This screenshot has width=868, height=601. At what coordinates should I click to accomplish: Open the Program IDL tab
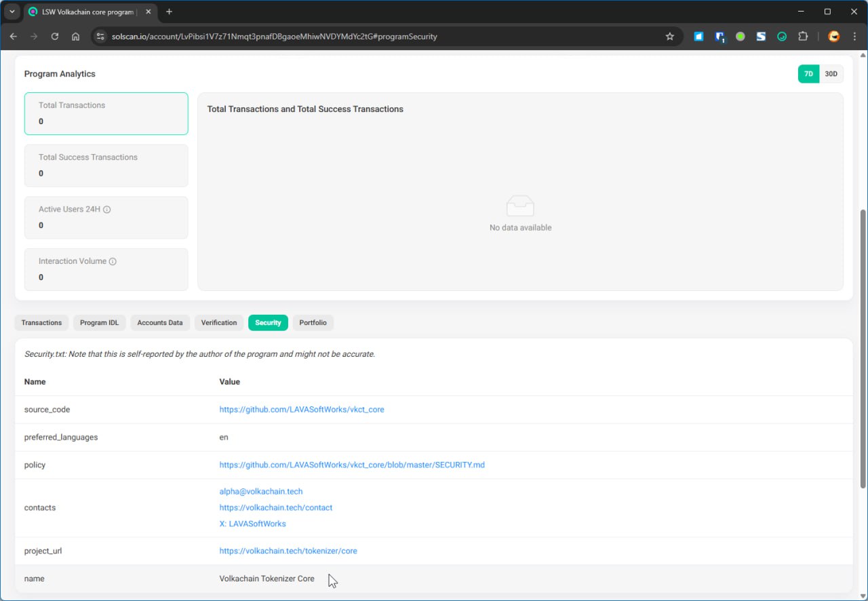click(x=99, y=323)
